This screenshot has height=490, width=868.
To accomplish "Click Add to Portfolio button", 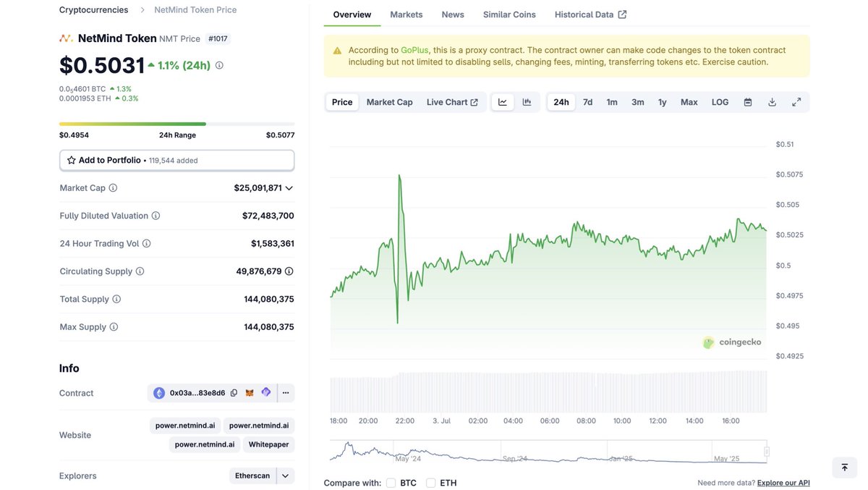I will [x=177, y=160].
